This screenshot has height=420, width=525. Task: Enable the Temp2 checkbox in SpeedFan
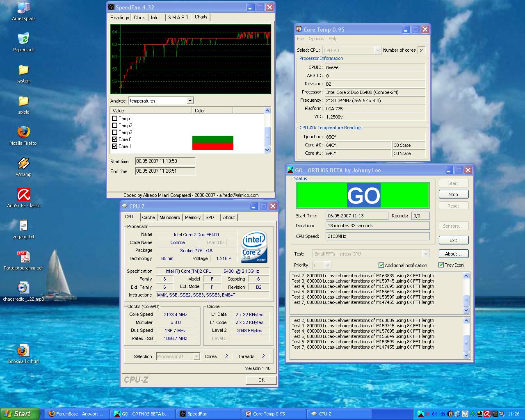pos(115,125)
